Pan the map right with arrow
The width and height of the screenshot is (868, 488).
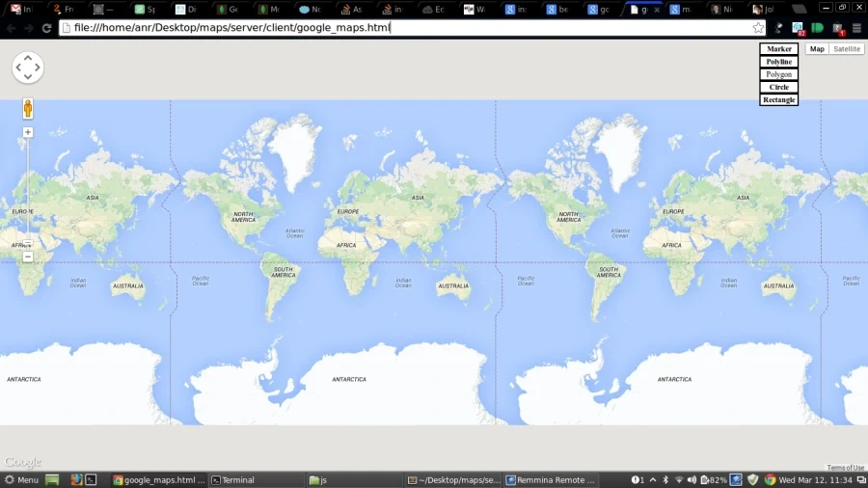point(37,68)
